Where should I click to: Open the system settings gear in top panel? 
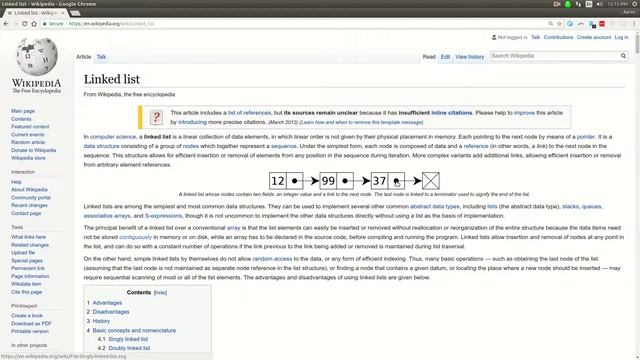tap(635, 4)
